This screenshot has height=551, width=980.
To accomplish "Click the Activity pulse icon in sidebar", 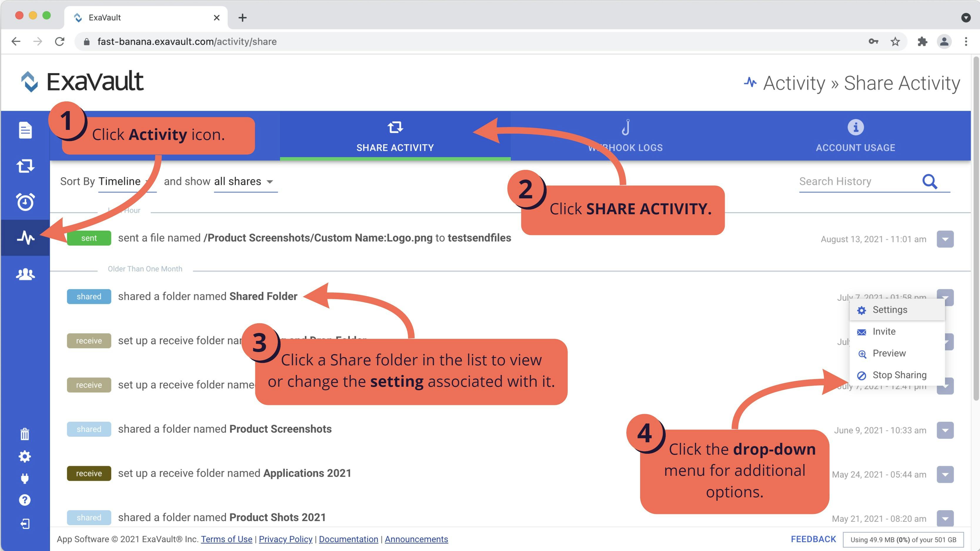I will (x=25, y=238).
